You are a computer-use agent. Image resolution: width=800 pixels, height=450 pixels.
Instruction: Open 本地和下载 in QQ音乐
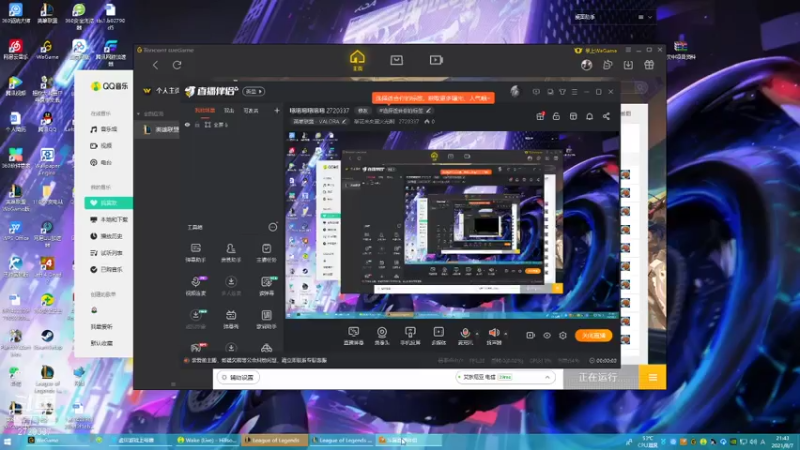click(x=109, y=219)
